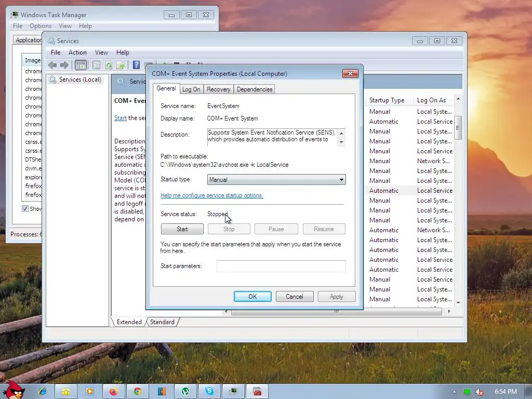This screenshot has width=532, height=399.
Task: Click the green CPU meter tray icon
Action: 467,392
